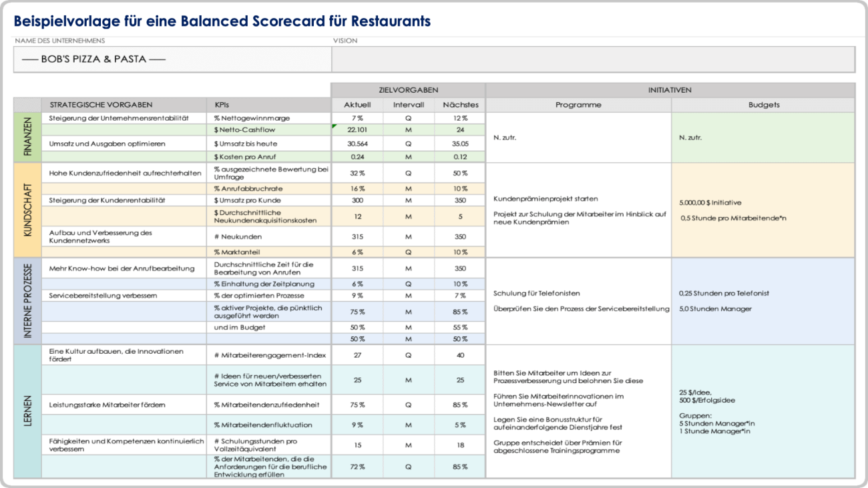Select the Programme column header
The height and width of the screenshot is (488, 868).
579,105
